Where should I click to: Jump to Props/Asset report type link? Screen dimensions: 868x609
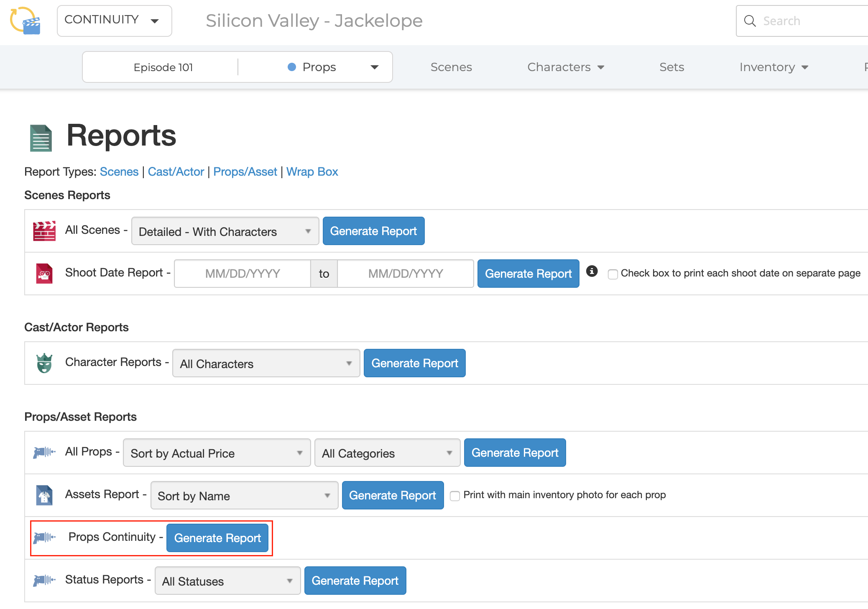245,171
